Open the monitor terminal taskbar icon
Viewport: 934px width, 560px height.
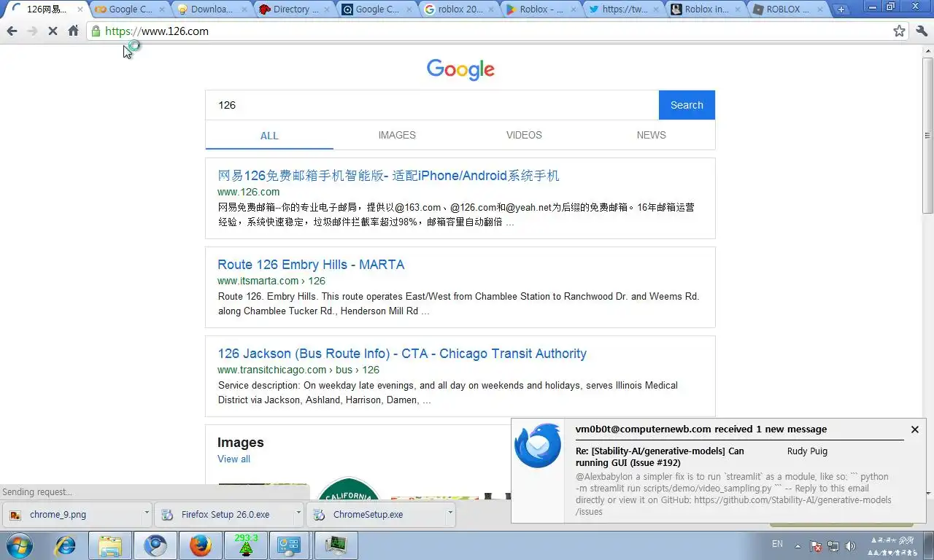pos(336,545)
